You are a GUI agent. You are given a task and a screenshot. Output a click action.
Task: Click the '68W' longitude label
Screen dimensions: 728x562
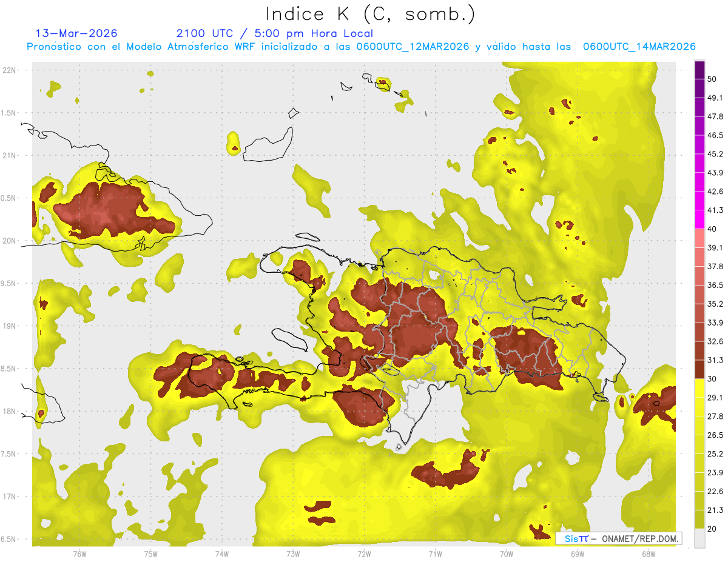coord(649,554)
